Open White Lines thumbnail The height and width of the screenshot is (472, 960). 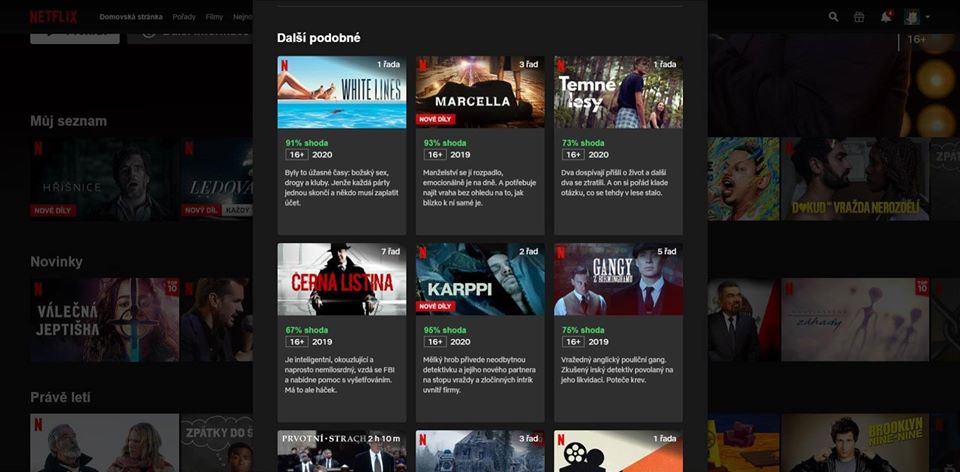tap(342, 92)
